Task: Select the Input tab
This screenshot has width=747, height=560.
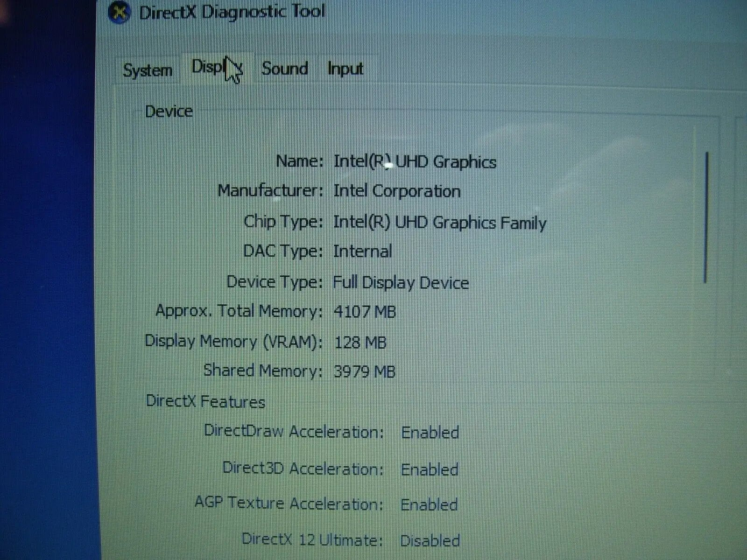Action: 345,69
